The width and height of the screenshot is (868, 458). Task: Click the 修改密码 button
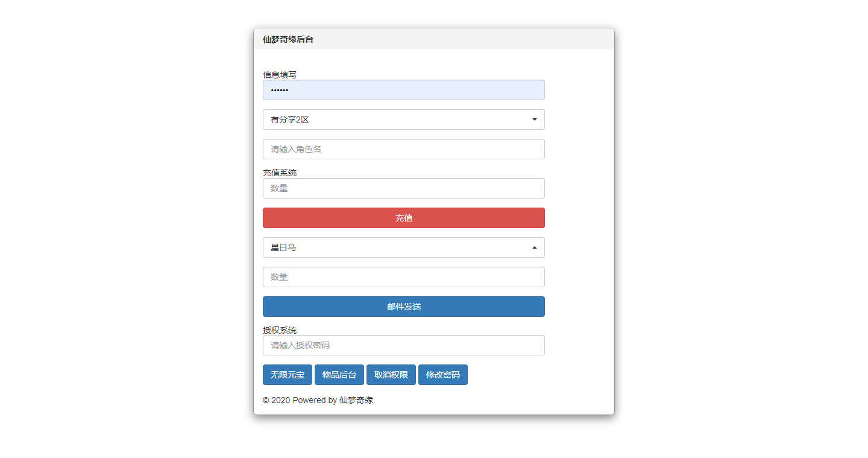[443, 375]
